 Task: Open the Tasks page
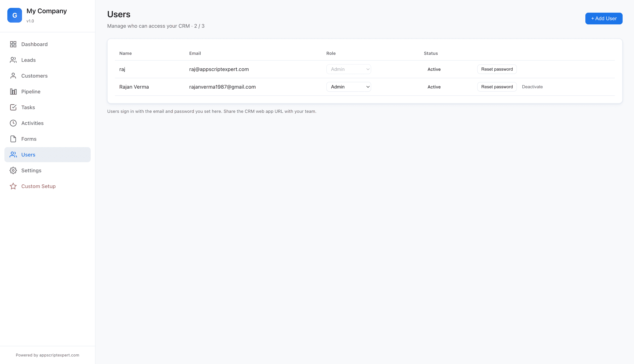pyautogui.click(x=48, y=107)
